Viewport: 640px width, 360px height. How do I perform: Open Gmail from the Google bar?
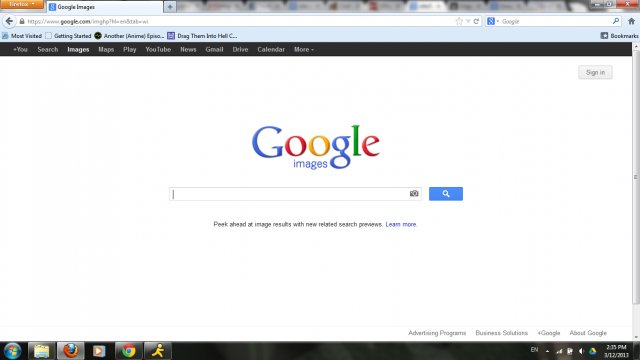214,49
